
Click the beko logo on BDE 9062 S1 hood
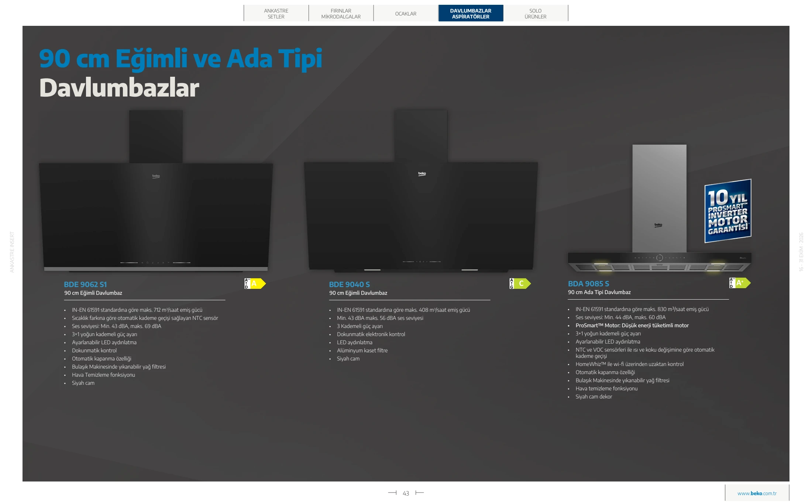156,176
